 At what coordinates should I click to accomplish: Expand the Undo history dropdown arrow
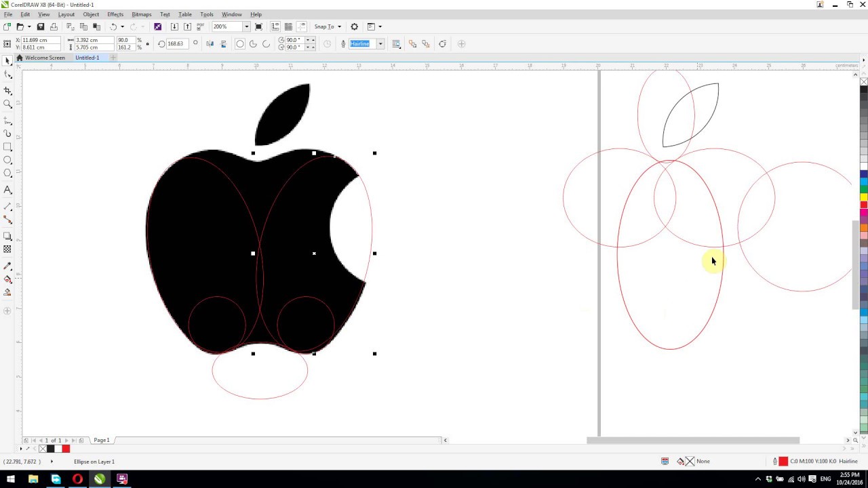pyautogui.click(x=122, y=26)
